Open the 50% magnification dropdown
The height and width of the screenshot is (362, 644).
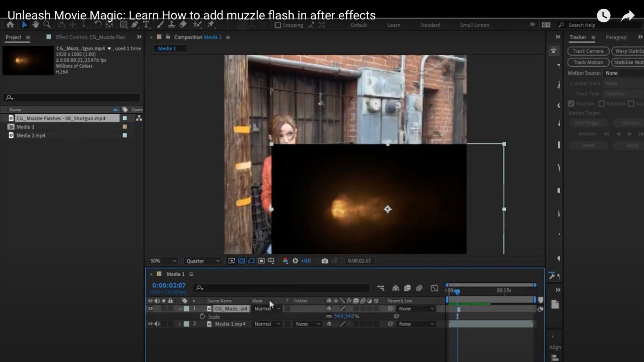(163, 261)
